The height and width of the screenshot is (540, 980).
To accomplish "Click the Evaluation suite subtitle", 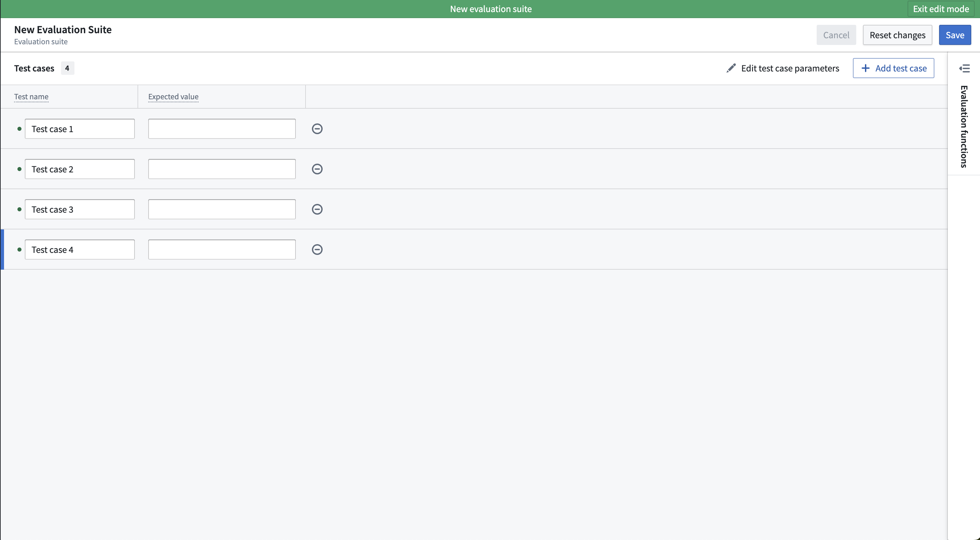I will 41,42.
